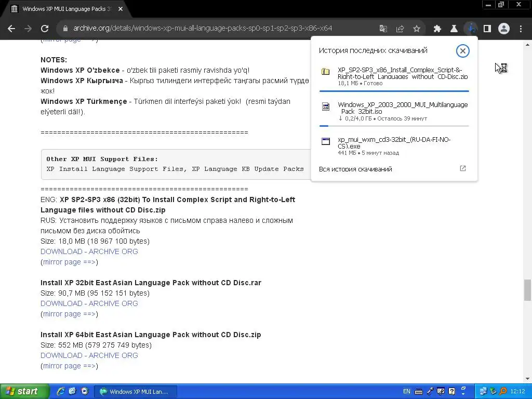Select the Windows XP MUI Language Packs tab
The image size is (532, 399).
(66, 9)
